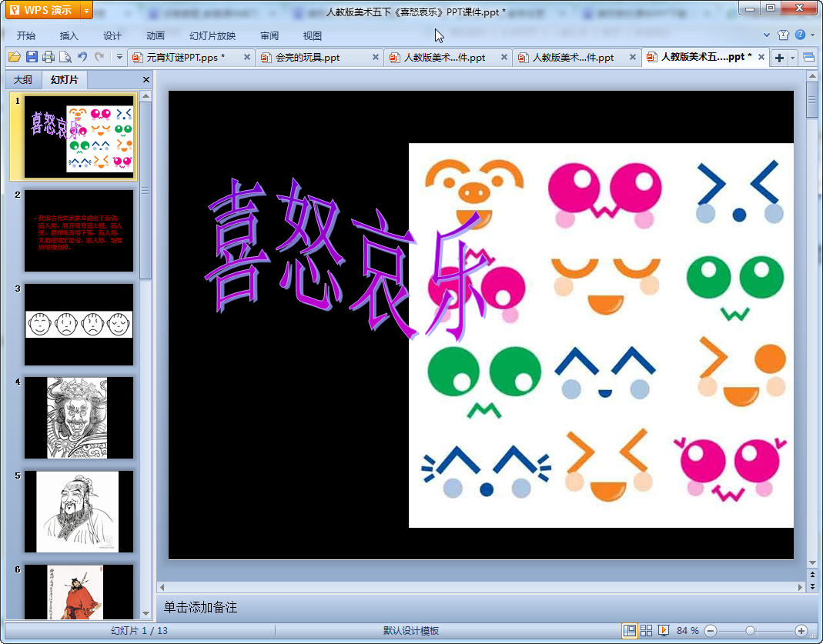This screenshot has width=823, height=644.
Task: Click the horizontal scrollbar right arrow
Action: (801, 587)
